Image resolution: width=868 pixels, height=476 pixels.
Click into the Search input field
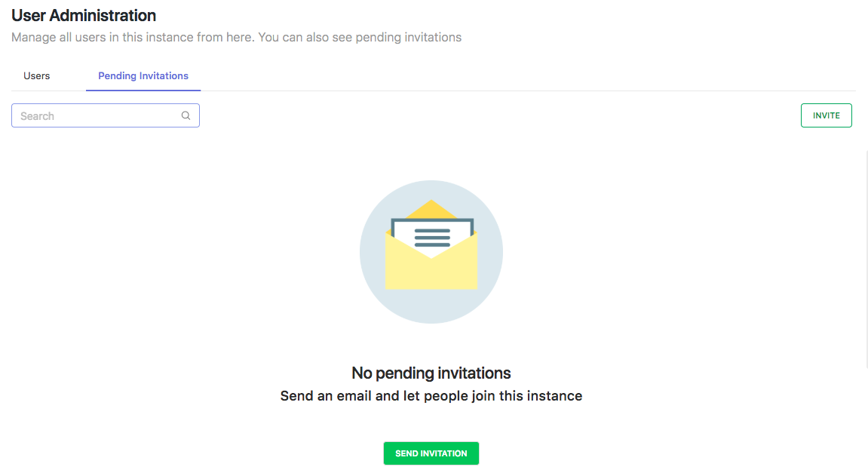click(105, 115)
